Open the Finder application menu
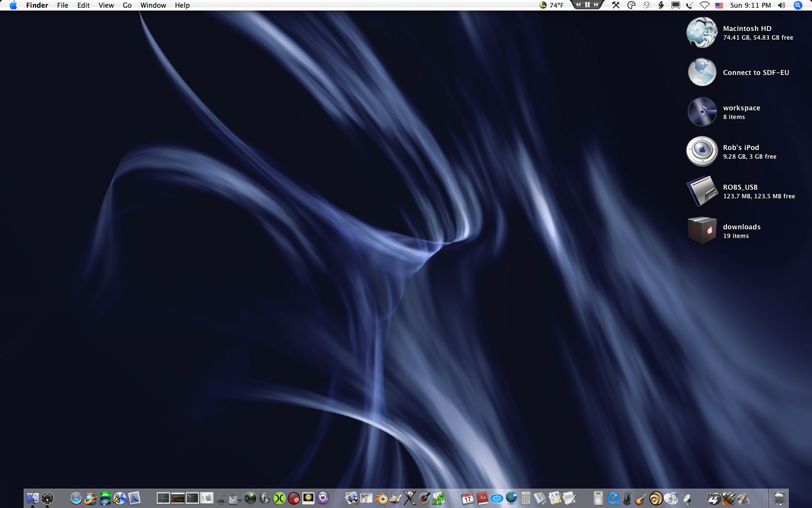 (x=37, y=5)
